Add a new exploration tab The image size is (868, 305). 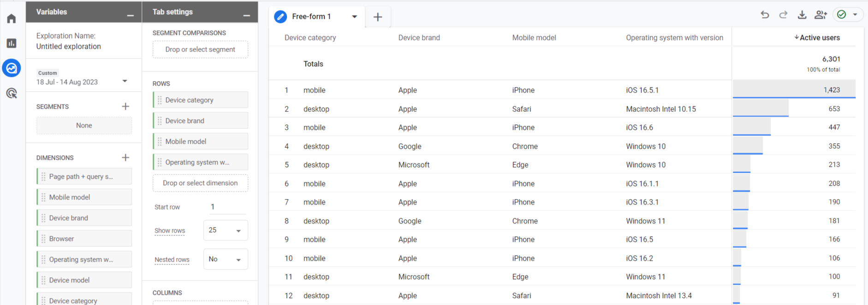(378, 17)
